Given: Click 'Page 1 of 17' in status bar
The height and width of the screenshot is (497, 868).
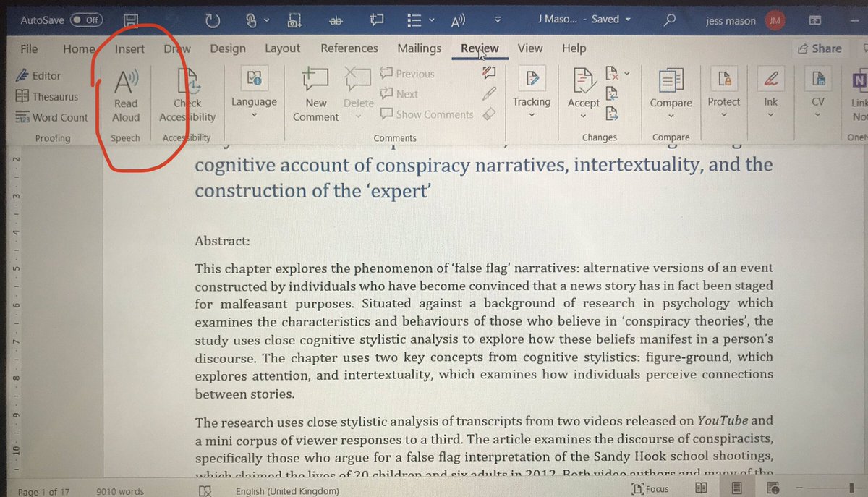Looking at the screenshot, I should (43, 492).
